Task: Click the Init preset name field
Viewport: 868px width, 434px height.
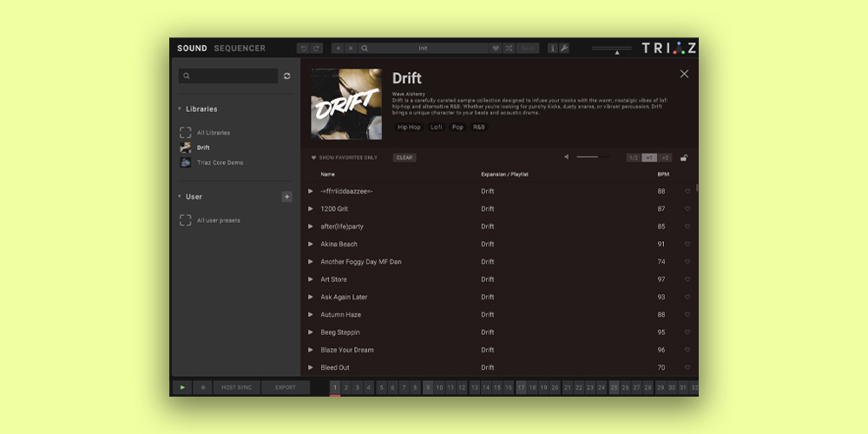Action: click(x=423, y=48)
